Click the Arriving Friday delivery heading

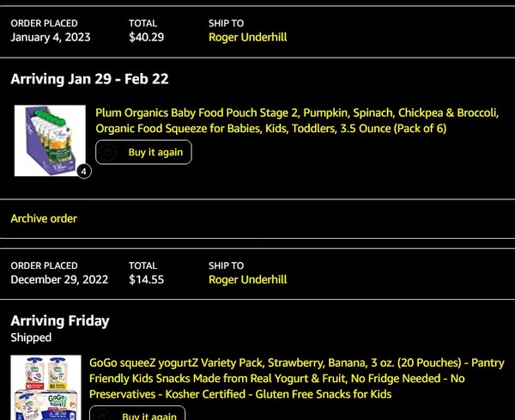click(x=60, y=320)
